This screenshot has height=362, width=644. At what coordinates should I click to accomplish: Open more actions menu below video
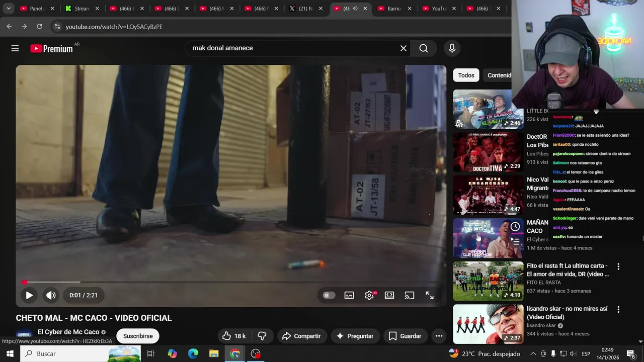(x=439, y=336)
